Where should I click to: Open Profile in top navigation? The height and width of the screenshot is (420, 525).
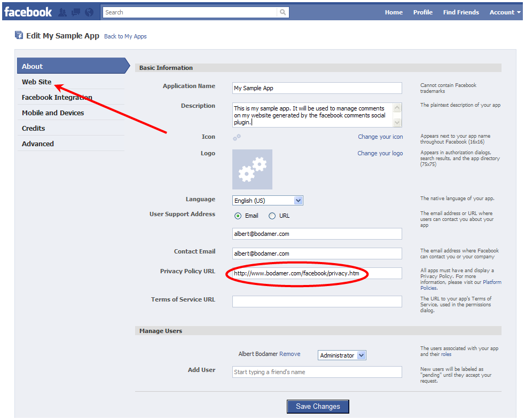[423, 12]
